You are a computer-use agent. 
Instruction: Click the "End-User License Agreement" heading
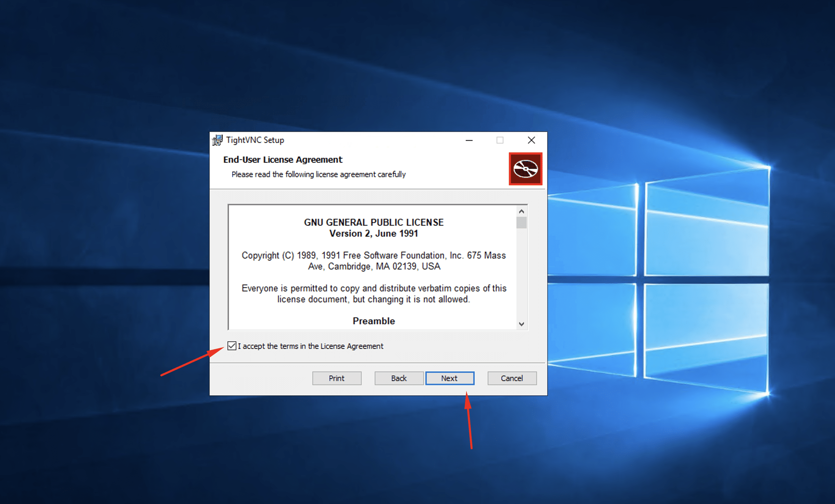click(x=283, y=160)
